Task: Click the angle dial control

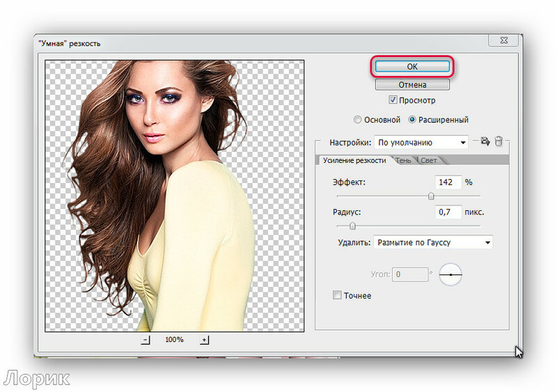Action: pyautogui.click(x=450, y=274)
